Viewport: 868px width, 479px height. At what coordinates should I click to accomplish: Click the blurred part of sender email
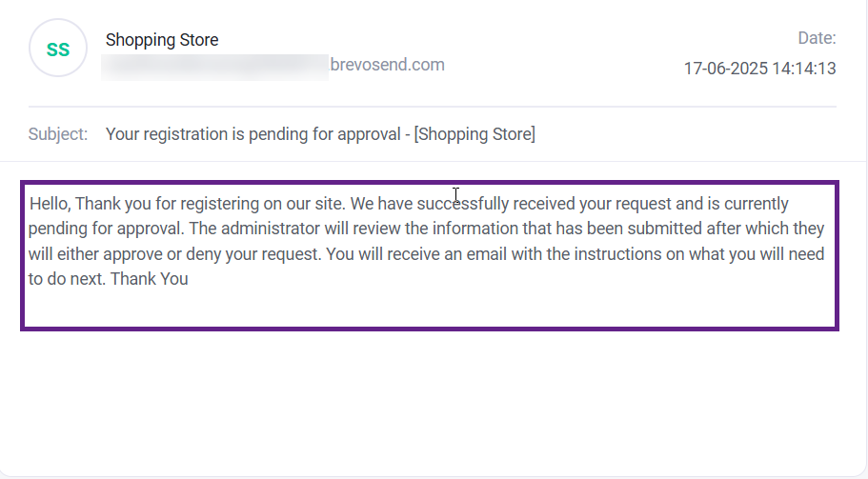pyautogui.click(x=215, y=66)
